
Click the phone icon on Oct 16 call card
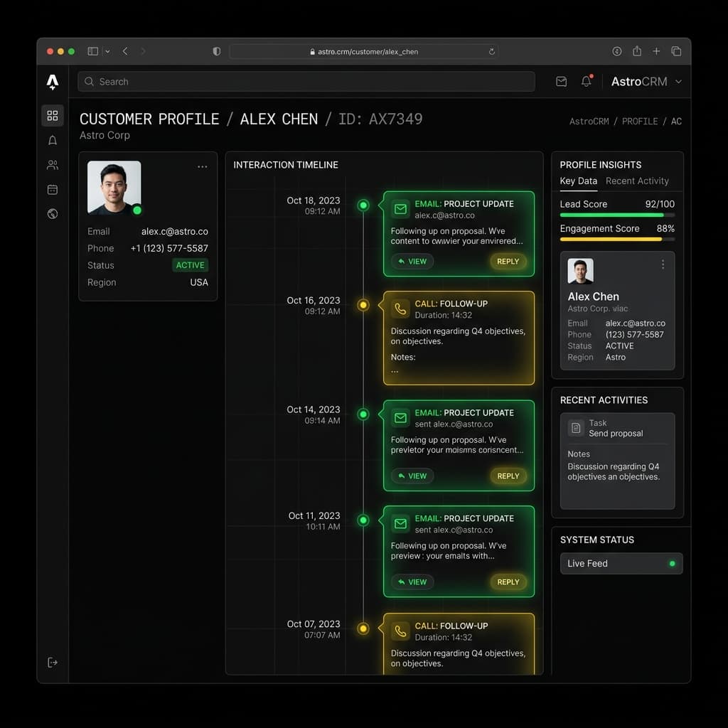click(x=400, y=309)
